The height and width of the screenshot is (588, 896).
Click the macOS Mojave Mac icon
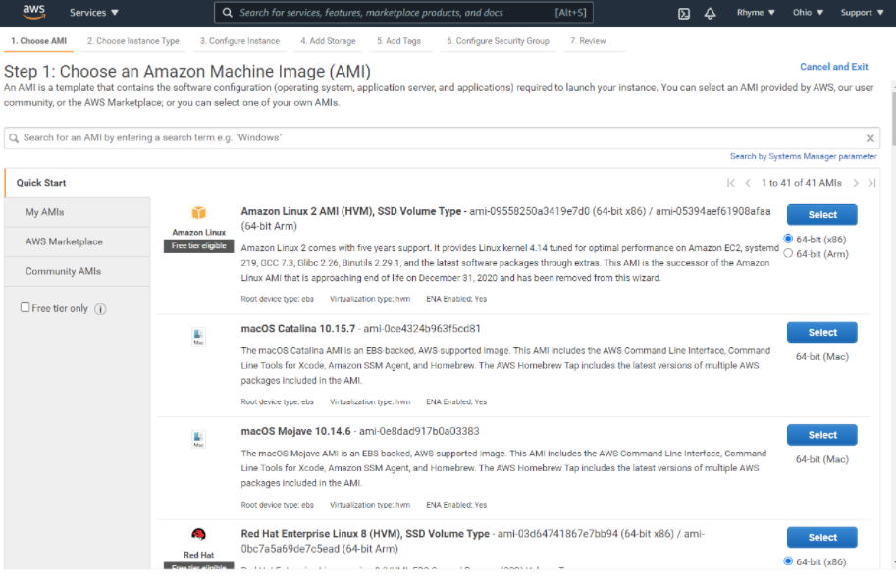coord(198,439)
